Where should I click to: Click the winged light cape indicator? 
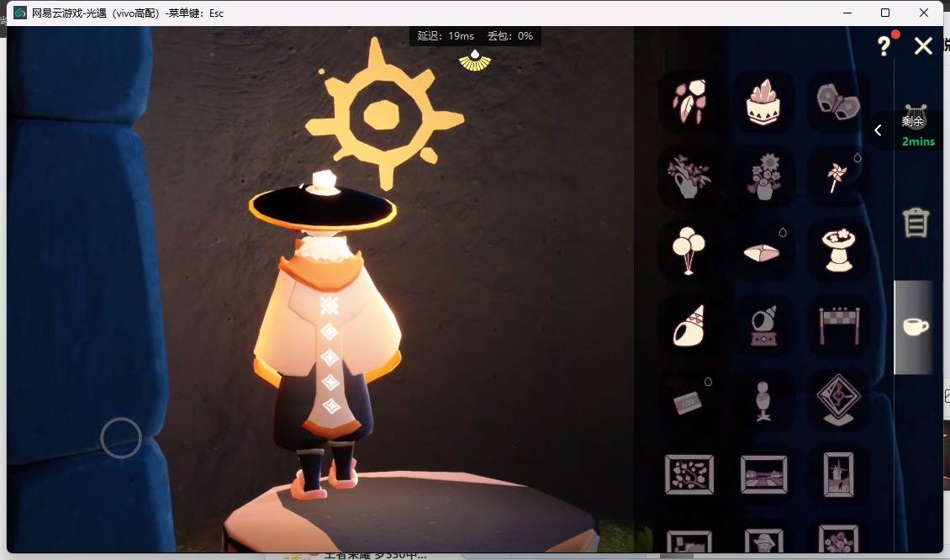pyautogui.click(x=475, y=61)
